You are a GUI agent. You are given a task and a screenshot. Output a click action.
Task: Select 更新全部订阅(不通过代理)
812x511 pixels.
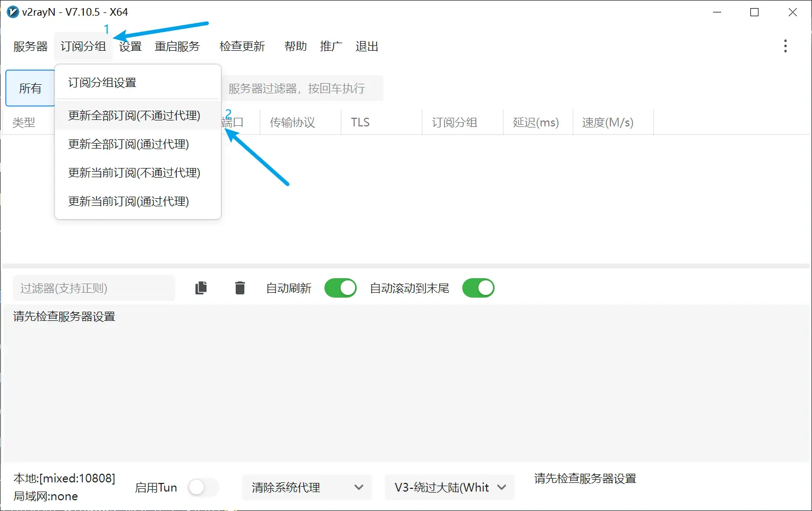point(138,115)
